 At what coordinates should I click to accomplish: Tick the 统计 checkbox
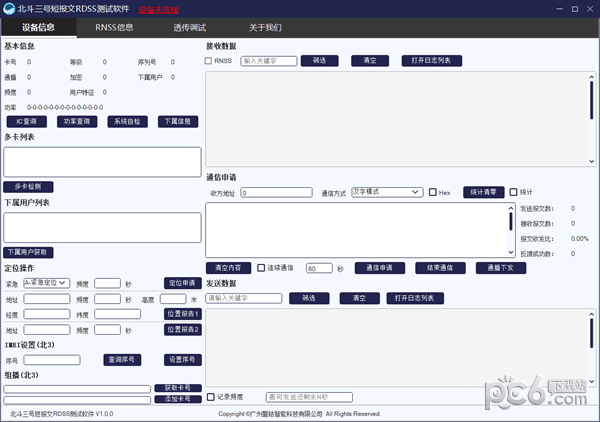coord(514,192)
